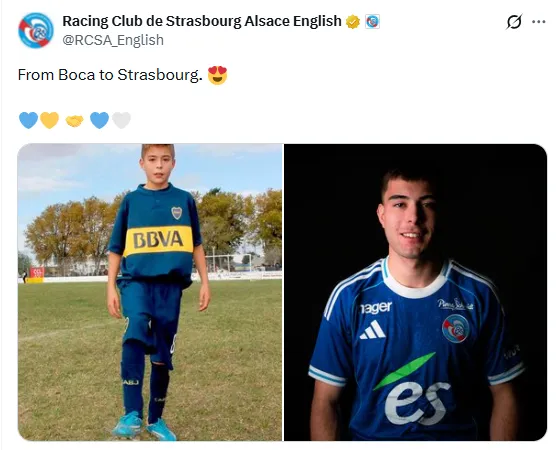View the Strasbourg jersey portrait photo
560x450 pixels.
tap(415, 292)
